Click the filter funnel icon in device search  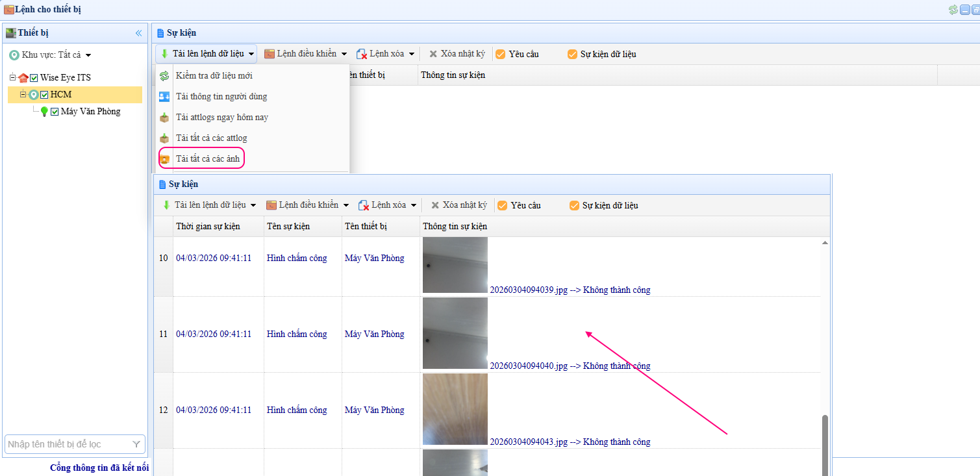tap(136, 444)
